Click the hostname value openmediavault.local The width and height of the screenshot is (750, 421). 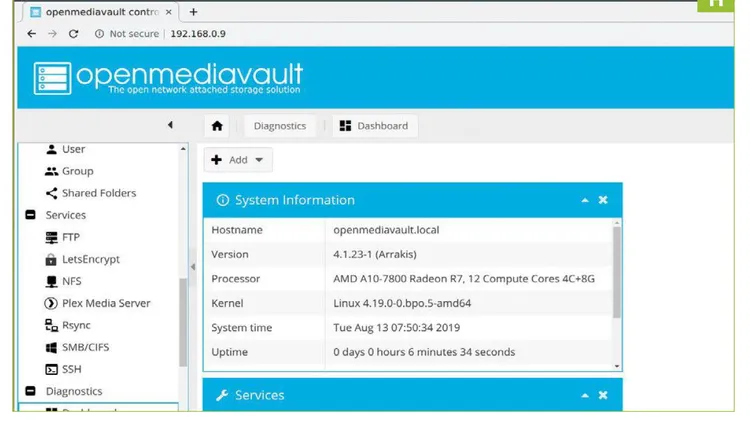386,230
